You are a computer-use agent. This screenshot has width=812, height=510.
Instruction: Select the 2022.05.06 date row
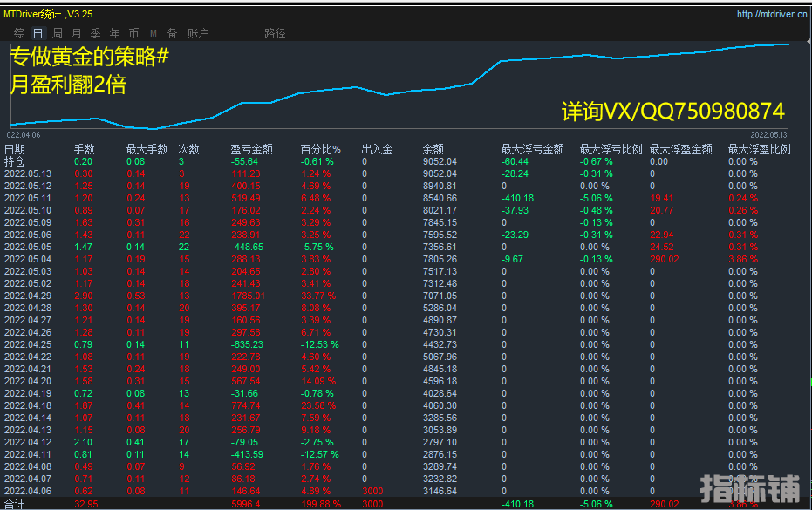(28, 235)
